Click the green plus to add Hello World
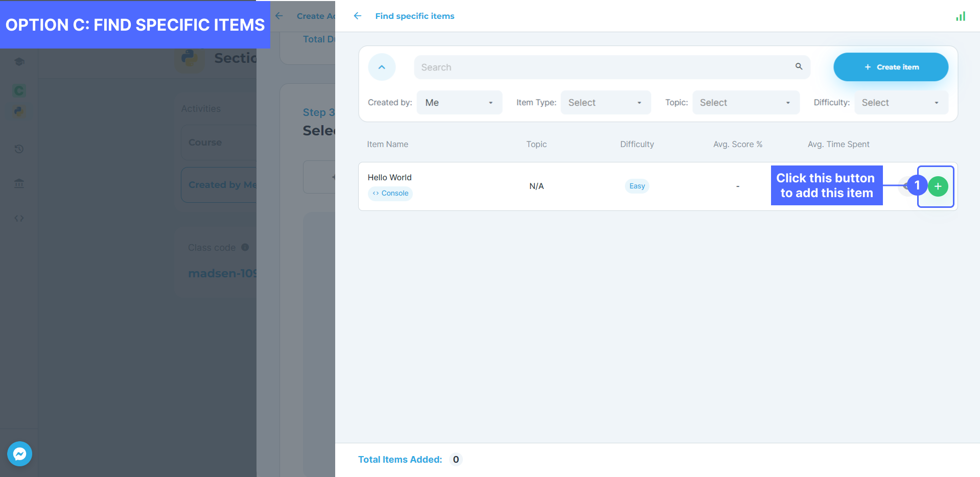 (938, 186)
